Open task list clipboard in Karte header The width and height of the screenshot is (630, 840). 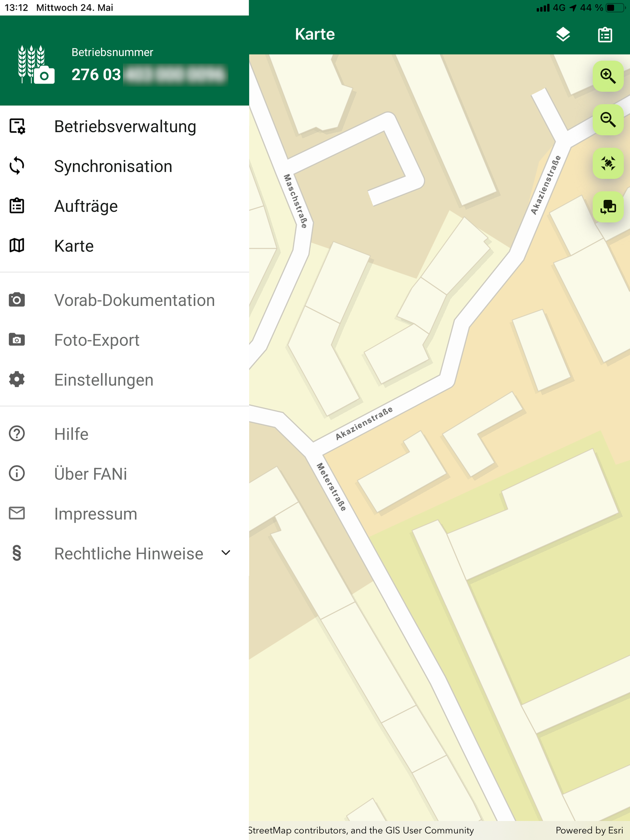click(605, 34)
